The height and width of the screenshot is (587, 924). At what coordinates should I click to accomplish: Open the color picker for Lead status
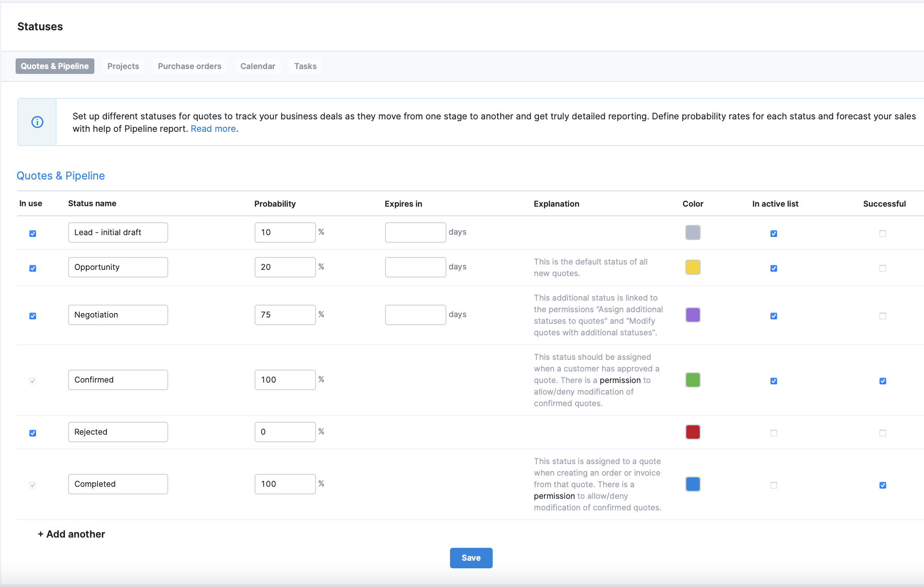(x=692, y=232)
